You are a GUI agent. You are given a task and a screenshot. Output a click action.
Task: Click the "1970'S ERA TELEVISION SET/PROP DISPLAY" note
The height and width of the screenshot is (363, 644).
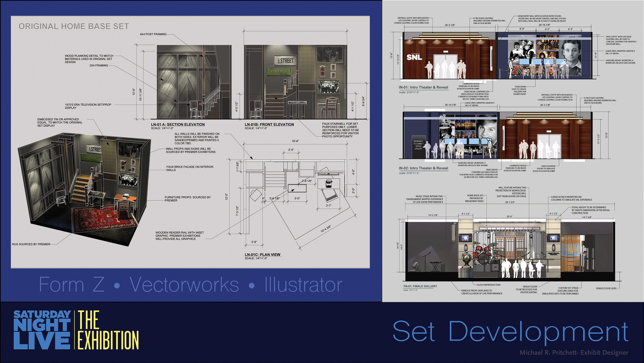click(88, 106)
